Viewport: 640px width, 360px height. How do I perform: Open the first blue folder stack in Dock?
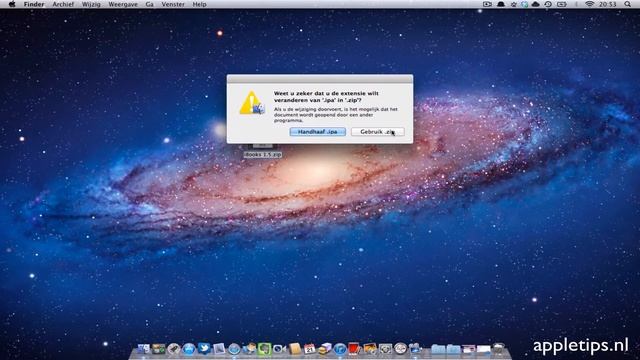(439, 349)
